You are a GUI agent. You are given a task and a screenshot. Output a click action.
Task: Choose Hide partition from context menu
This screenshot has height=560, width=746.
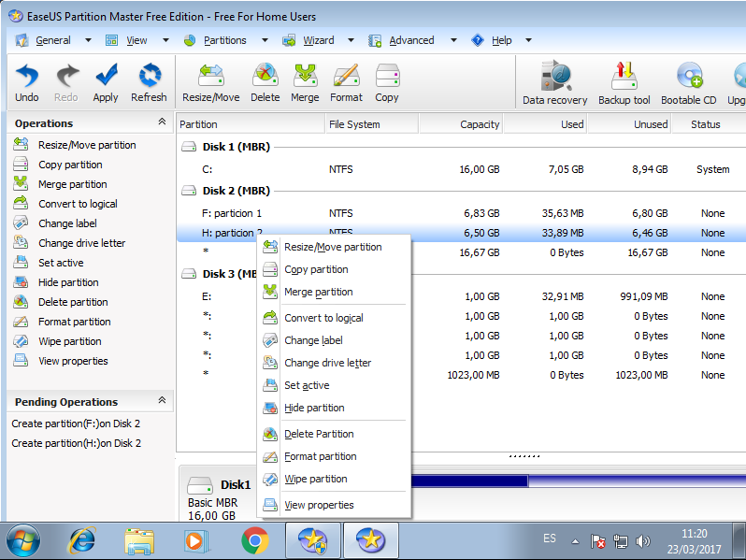coord(334,408)
